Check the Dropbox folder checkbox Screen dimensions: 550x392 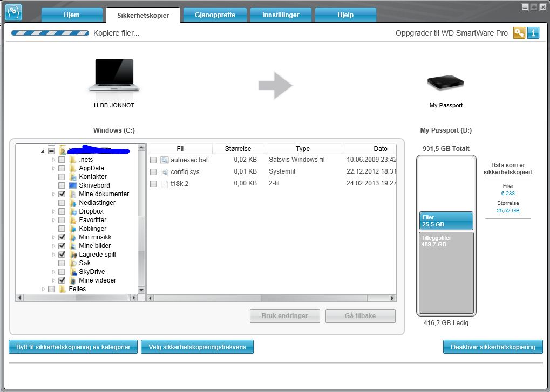coord(62,211)
